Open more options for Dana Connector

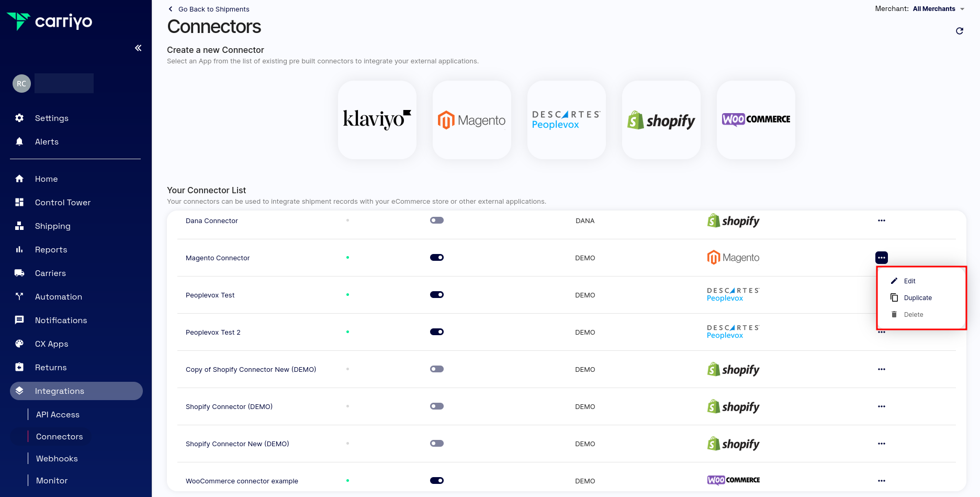[x=882, y=220]
